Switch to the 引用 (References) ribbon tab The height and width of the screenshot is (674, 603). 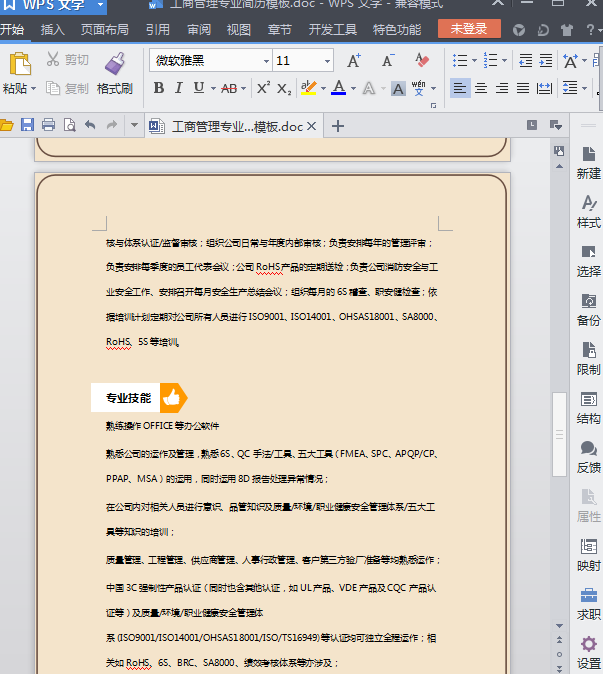[x=157, y=29]
